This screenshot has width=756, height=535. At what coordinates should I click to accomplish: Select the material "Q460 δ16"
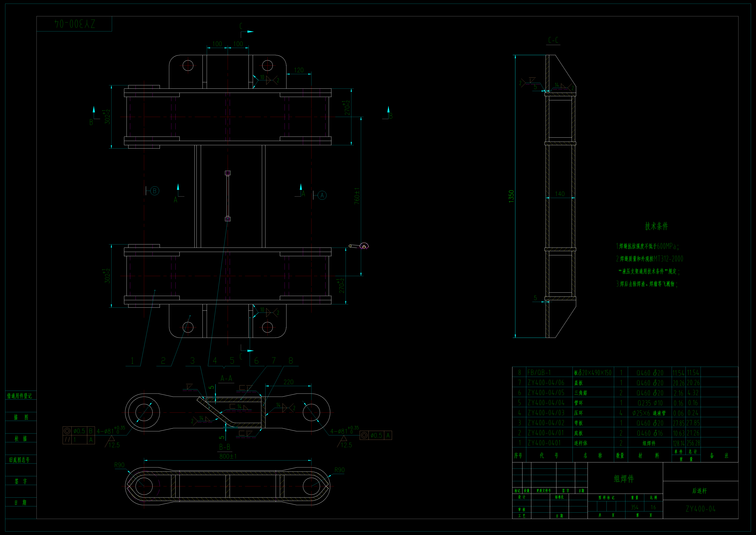(650, 433)
